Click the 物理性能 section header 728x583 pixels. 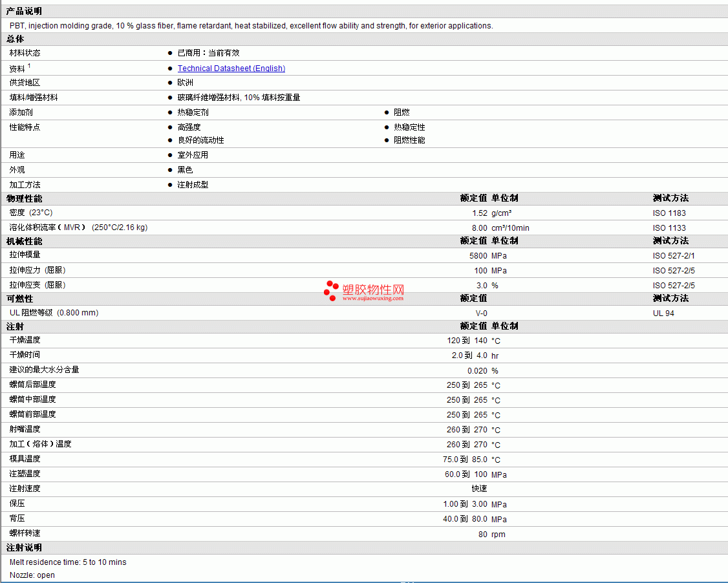24,198
